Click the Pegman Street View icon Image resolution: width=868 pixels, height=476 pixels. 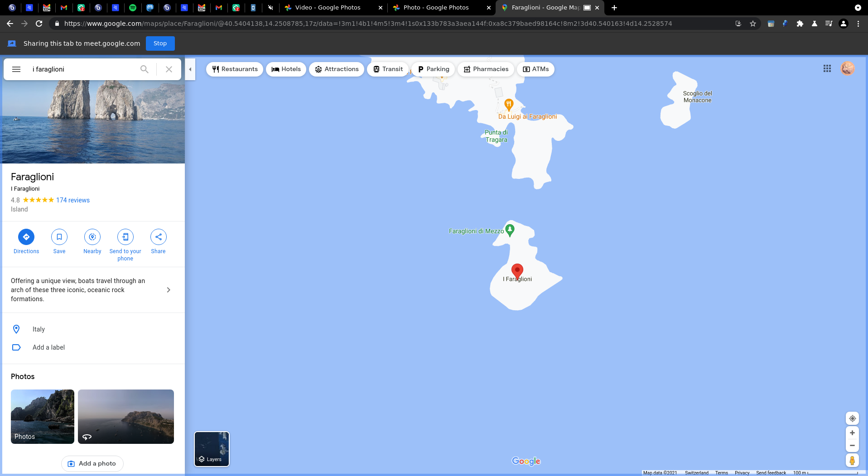pyautogui.click(x=852, y=461)
